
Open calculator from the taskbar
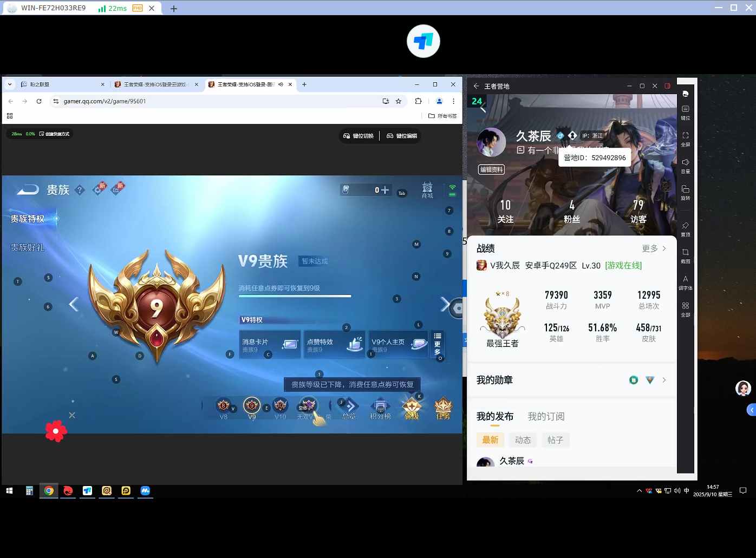[29, 491]
